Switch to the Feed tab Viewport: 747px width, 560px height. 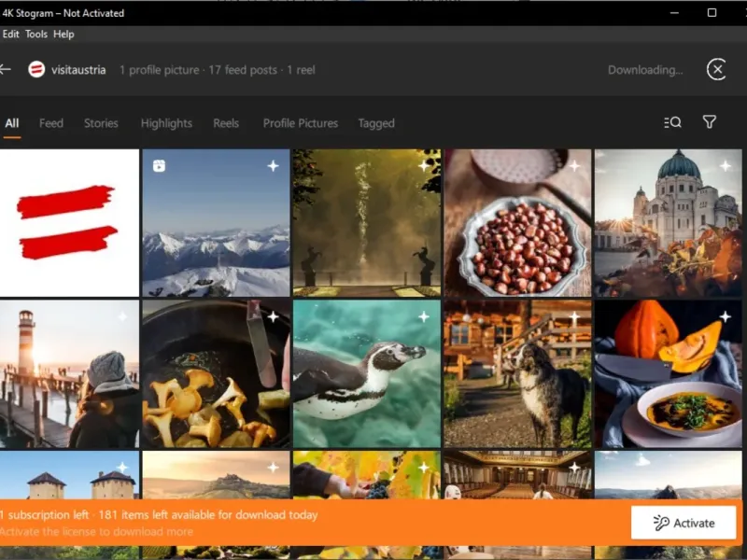click(x=51, y=123)
